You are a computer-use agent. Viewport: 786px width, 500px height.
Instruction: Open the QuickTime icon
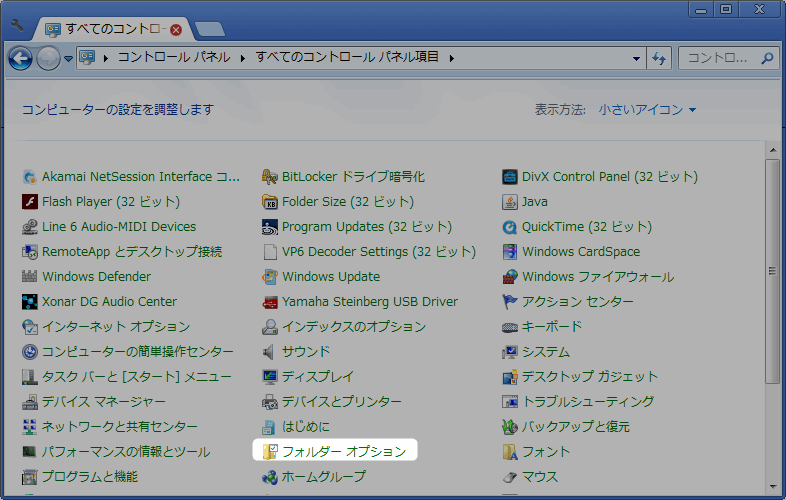(510, 227)
